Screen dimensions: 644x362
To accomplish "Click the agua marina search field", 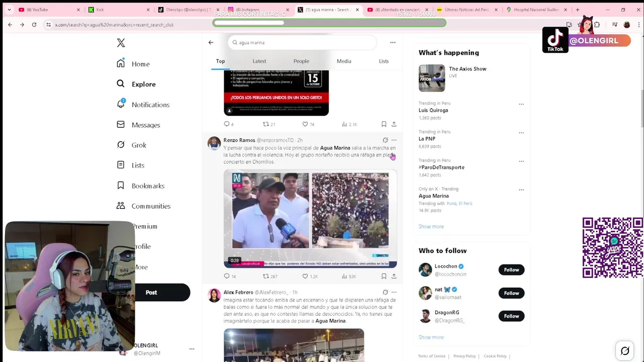I will click(x=302, y=43).
